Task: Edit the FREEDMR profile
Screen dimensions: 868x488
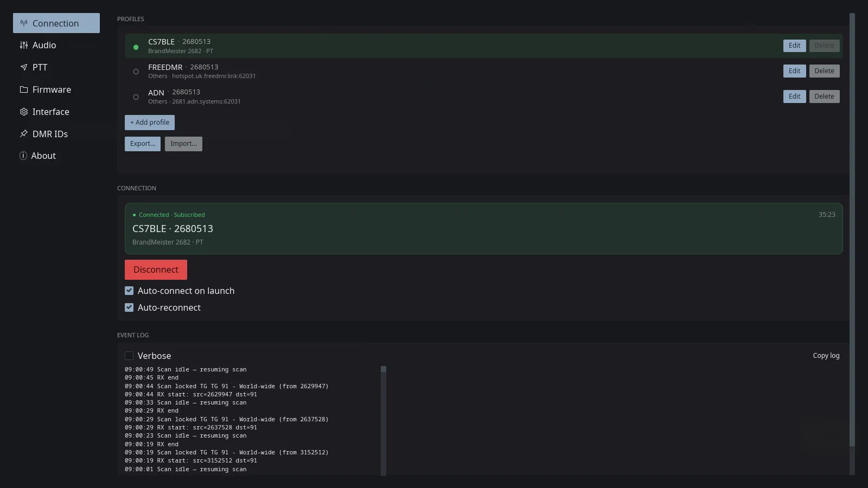Action: click(794, 71)
